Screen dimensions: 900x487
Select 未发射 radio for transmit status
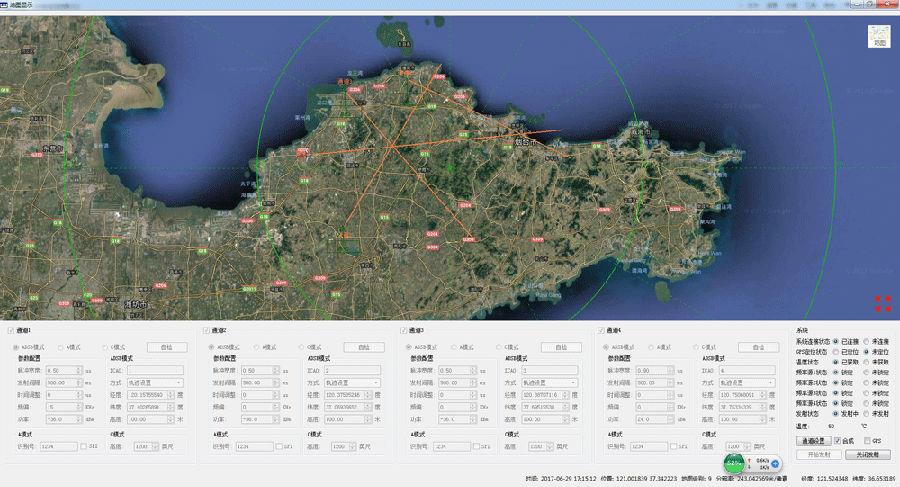pyautogui.click(x=867, y=413)
